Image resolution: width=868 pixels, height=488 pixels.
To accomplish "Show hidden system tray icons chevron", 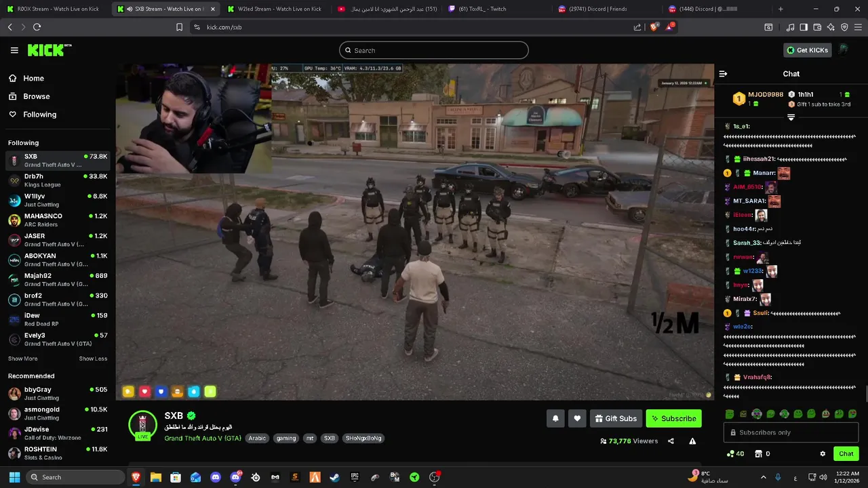I will point(763,477).
